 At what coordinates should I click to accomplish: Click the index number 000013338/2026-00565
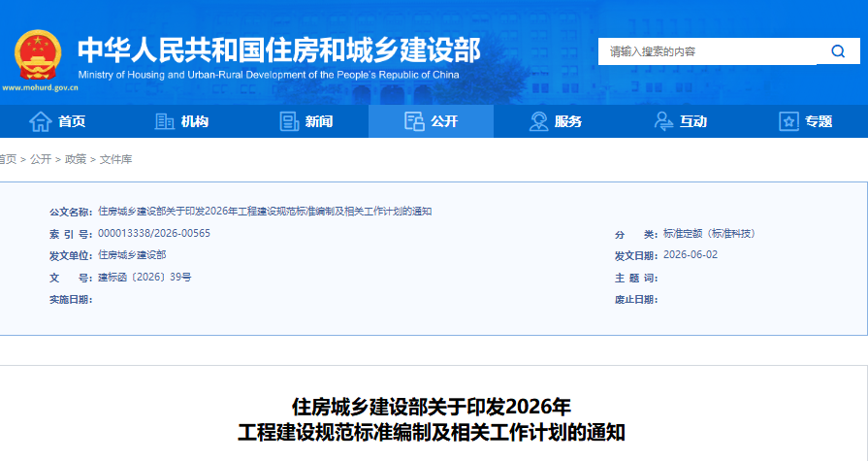(154, 233)
